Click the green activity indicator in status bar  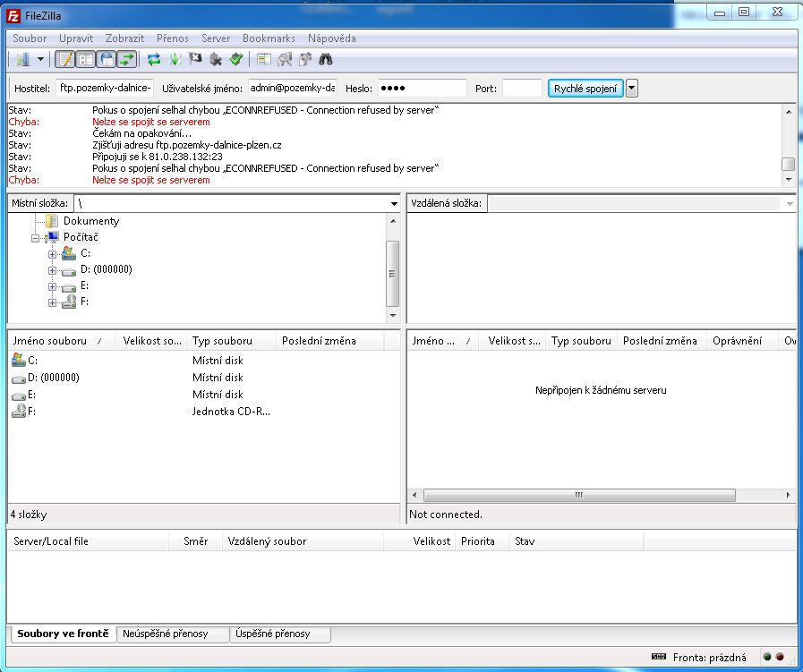tap(767, 657)
